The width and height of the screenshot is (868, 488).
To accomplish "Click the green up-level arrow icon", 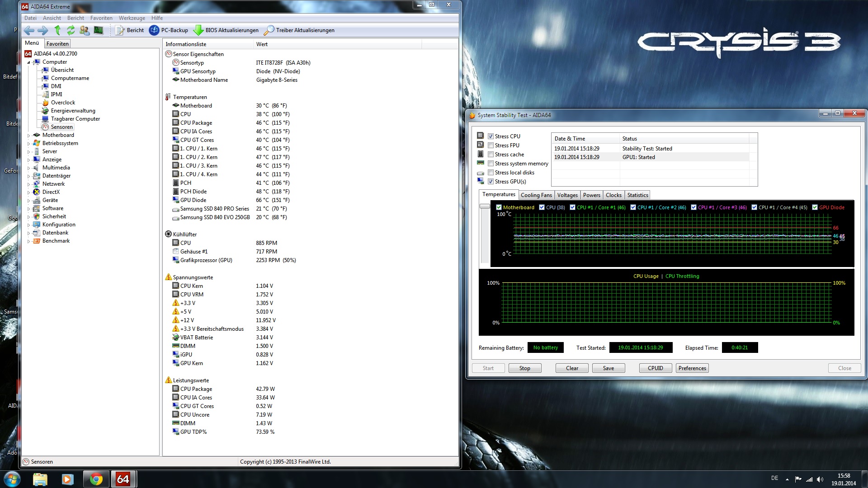I will [x=57, y=30].
